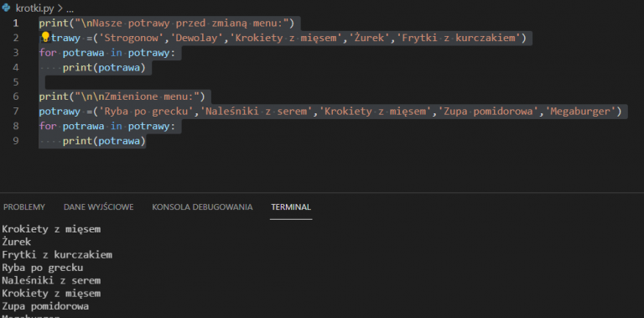The image size is (644, 318).
Task: Click terminal output 'Ryba po grecku'
Action: click(x=42, y=268)
